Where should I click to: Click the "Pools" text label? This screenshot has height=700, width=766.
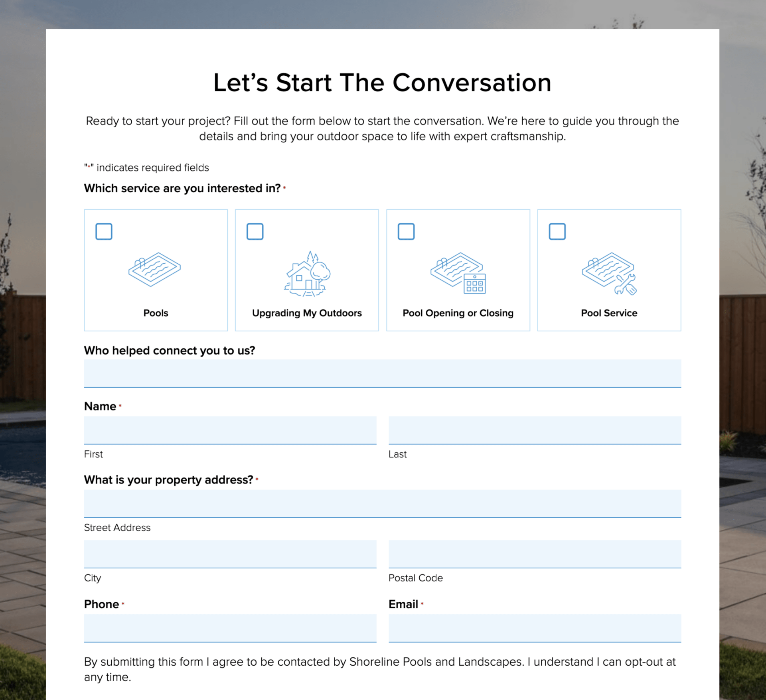(156, 313)
